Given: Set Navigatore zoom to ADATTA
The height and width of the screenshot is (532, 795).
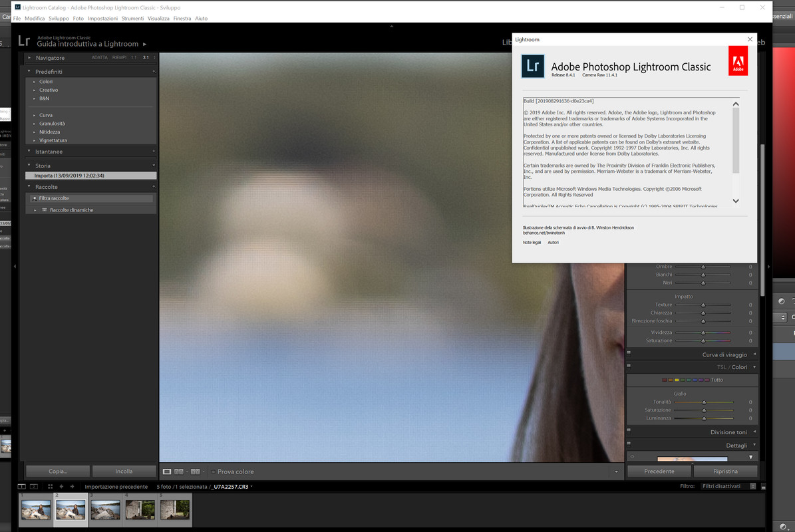Looking at the screenshot, I should 99,58.
